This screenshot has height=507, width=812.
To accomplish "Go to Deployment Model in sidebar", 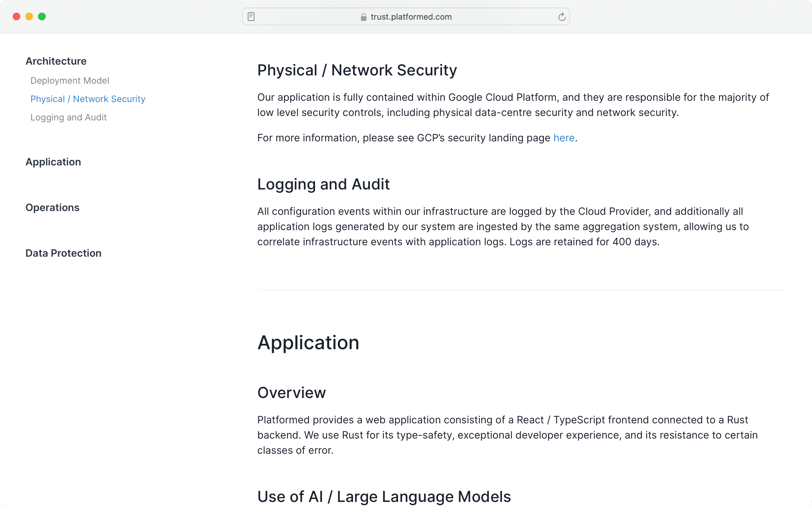I will pos(70,80).
